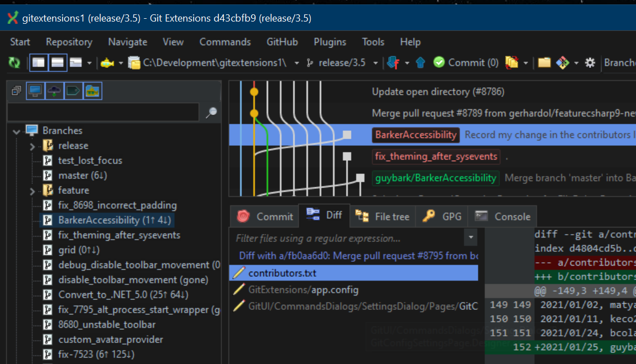The height and width of the screenshot is (364, 636).
Task: Click the BarkerAccessibility branch label in the graph
Action: 416,135
